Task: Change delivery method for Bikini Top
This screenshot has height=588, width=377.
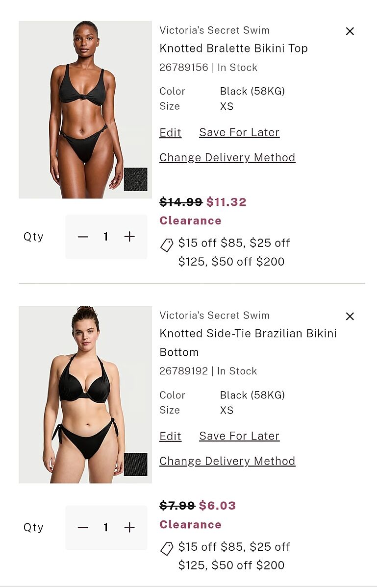Action: [x=227, y=158]
